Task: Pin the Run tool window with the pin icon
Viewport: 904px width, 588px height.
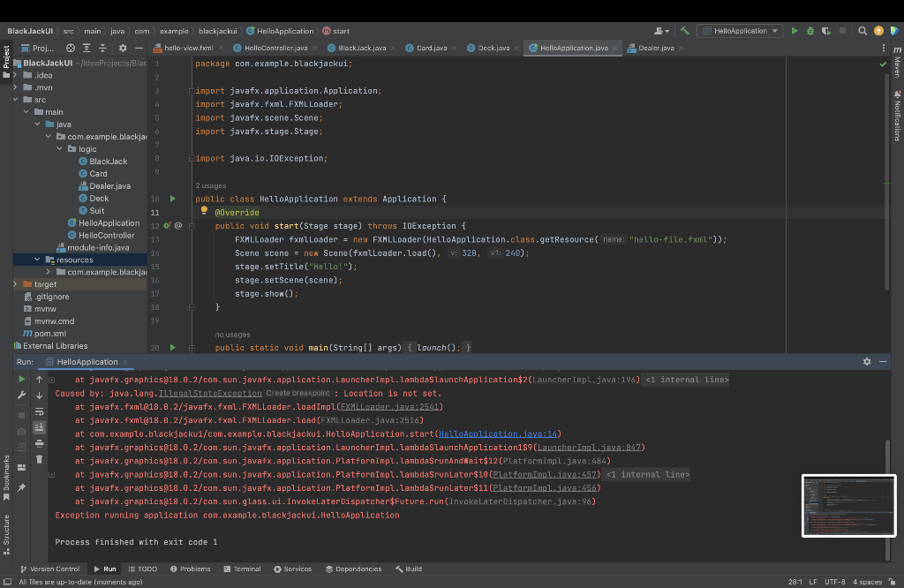Action: coord(21,486)
